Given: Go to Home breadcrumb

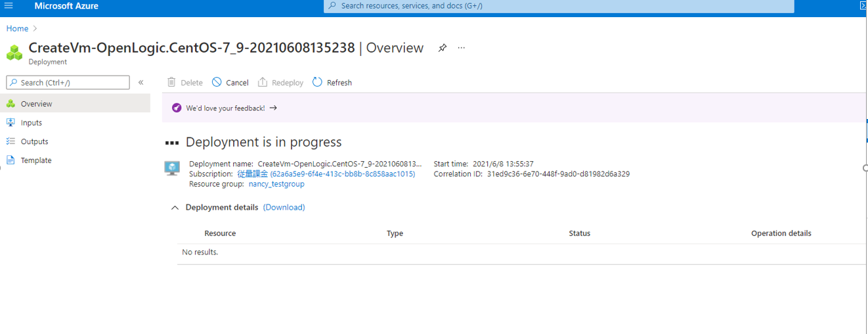Looking at the screenshot, I should point(17,28).
